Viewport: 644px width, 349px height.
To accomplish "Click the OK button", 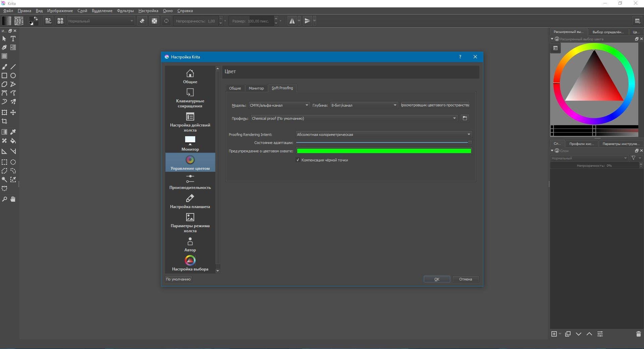I will coord(437,279).
